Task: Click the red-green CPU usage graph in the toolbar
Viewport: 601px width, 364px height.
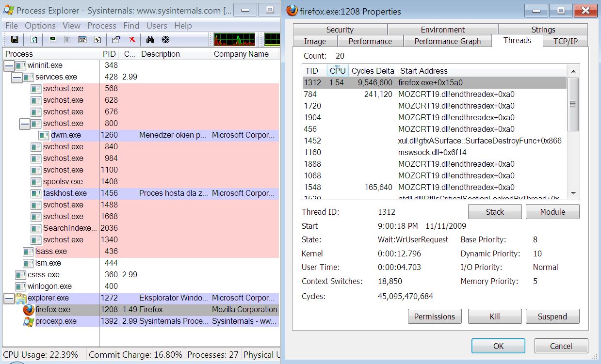Action: click(x=234, y=40)
